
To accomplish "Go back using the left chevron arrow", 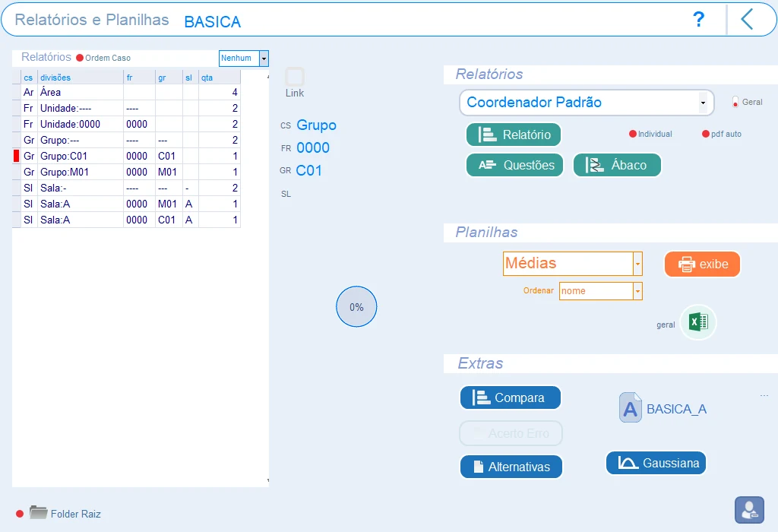I will [x=748, y=19].
